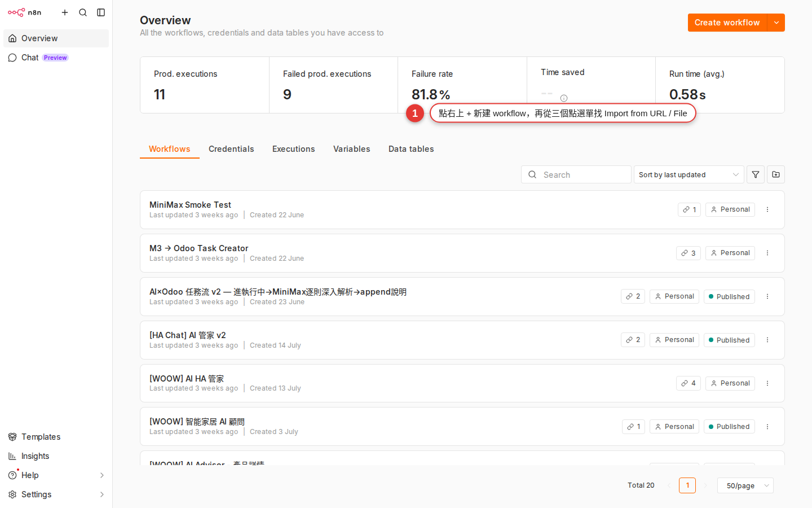Switch to the Variables tab

(x=352, y=149)
